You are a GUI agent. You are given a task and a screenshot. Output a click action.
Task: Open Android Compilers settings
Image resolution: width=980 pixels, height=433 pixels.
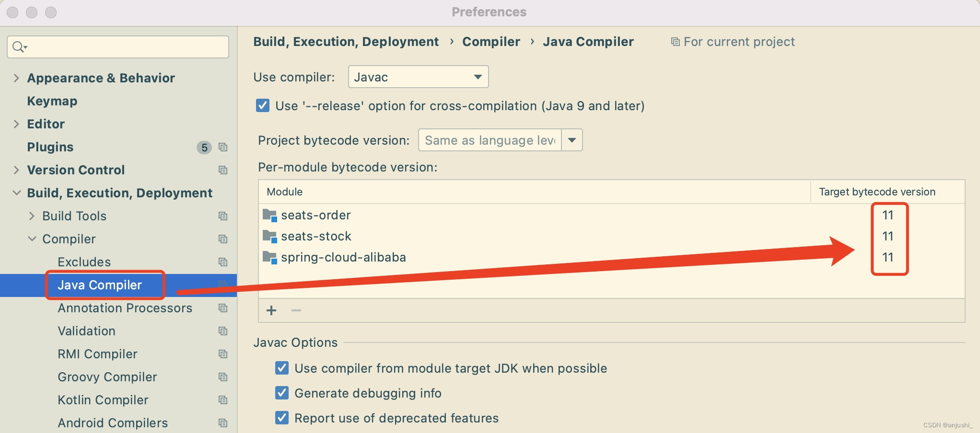pyautogui.click(x=113, y=423)
